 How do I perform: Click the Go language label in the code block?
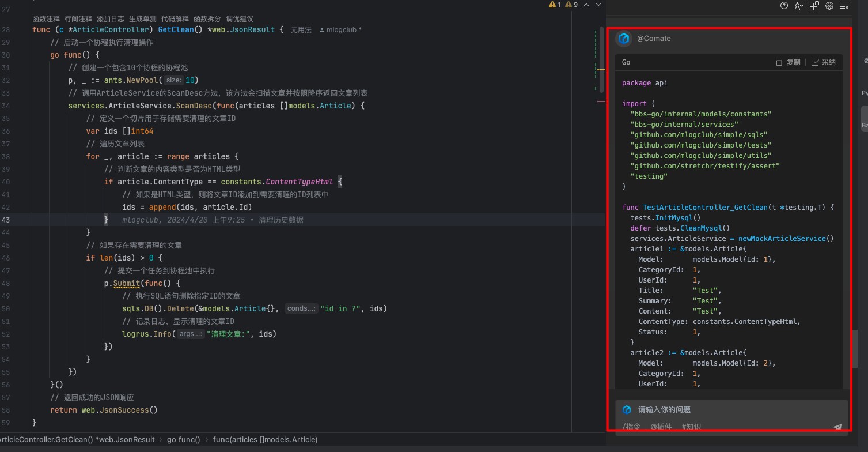[626, 62]
